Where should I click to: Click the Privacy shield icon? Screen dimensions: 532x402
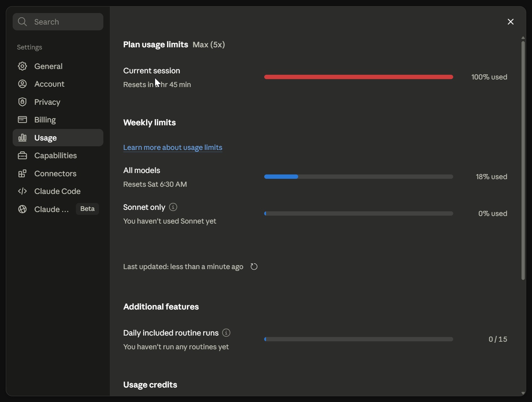pos(22,102)
